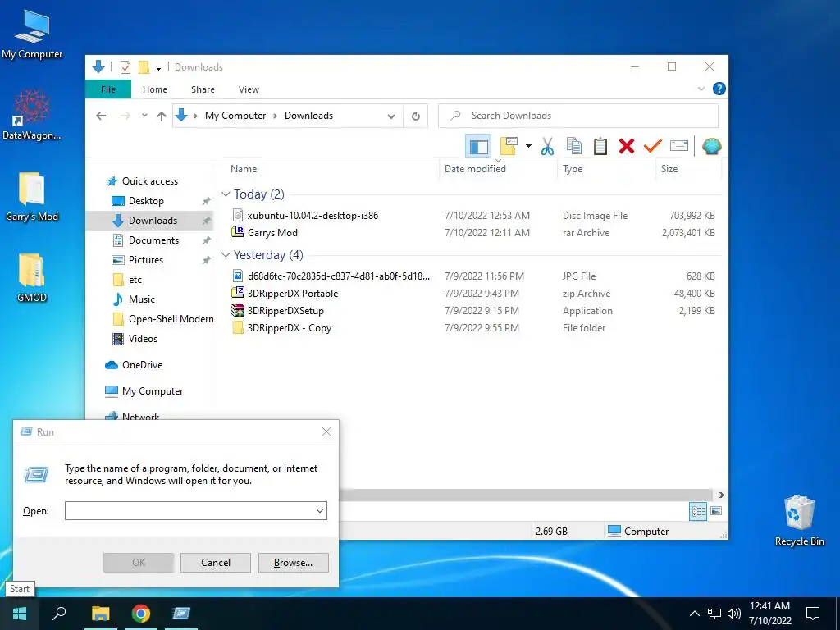The image size is (840, 630).
Task: Collapse the Yesterday (4) group
Action: click(226, 254)
